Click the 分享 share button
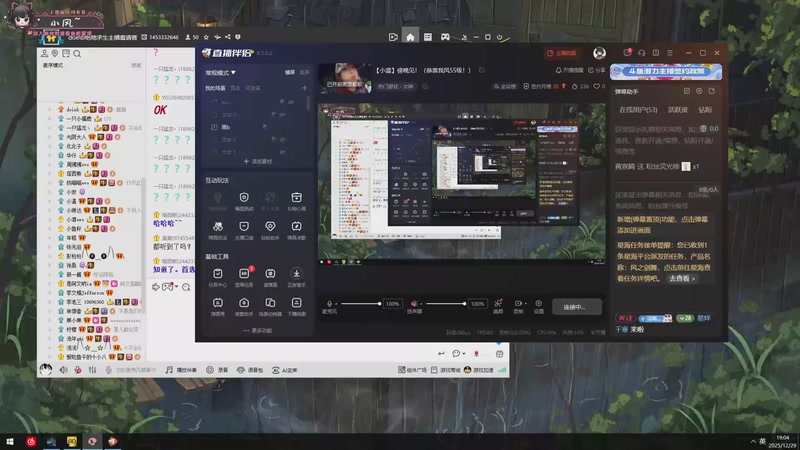800x450 pixels. click(x=596, y=70)
